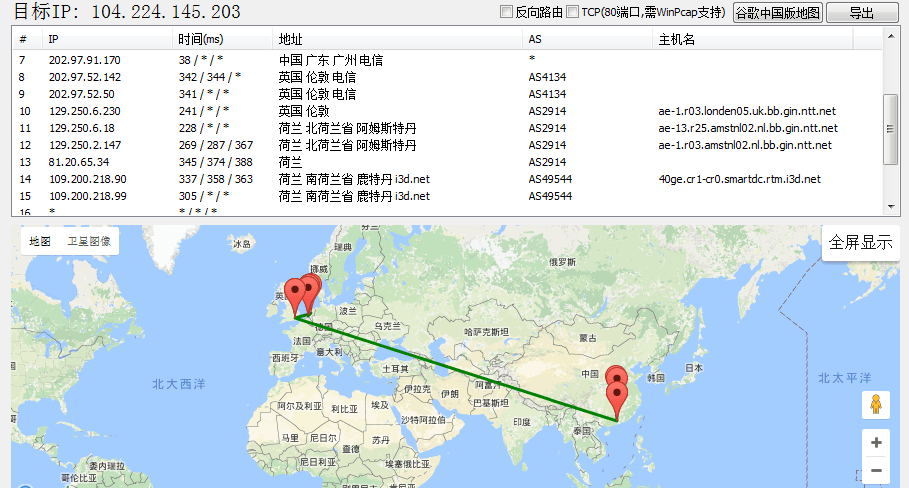This screenshot has height=488, width=909.
Task: Zoom out with the map minus button
Action: pos(876,470)
